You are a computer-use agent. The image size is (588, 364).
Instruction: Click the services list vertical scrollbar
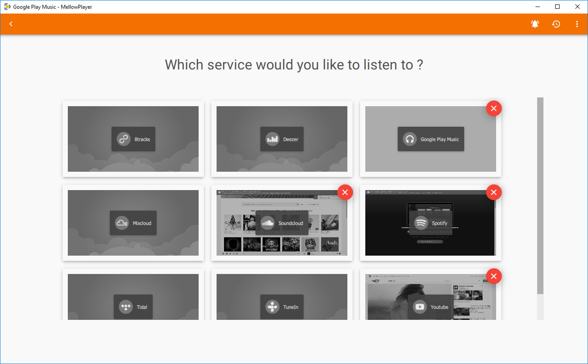[x=540, y=197]
